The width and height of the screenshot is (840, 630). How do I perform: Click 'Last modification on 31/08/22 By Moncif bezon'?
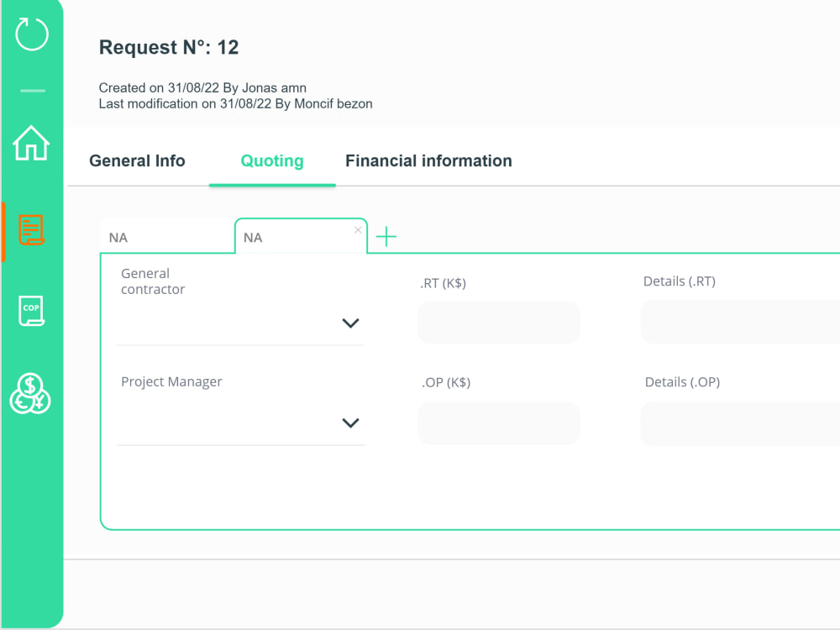point(236,104)
